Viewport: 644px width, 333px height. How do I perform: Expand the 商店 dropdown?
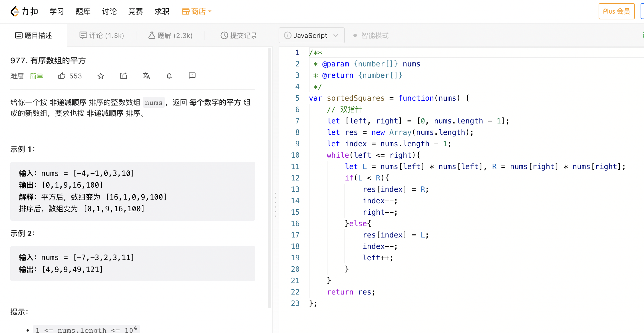coord(197,11)
